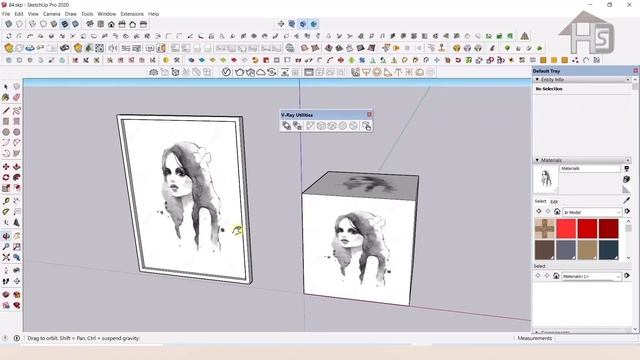Pick the Freehand drawing tool

point(16,111)
